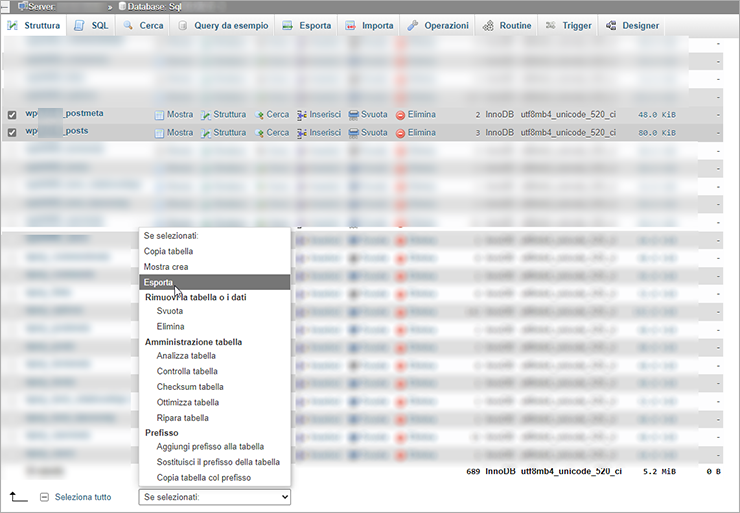Click the Cerca icon in the postmeta row
740x513 pixels.
pos(259,115)
